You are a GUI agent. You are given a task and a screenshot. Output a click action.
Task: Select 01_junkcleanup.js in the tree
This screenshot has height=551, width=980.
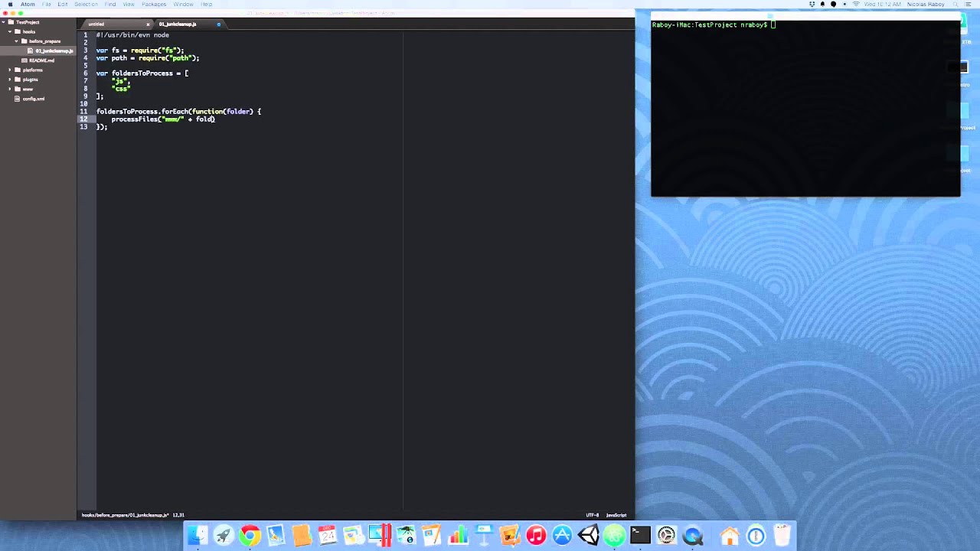click(x=53, y=51)
